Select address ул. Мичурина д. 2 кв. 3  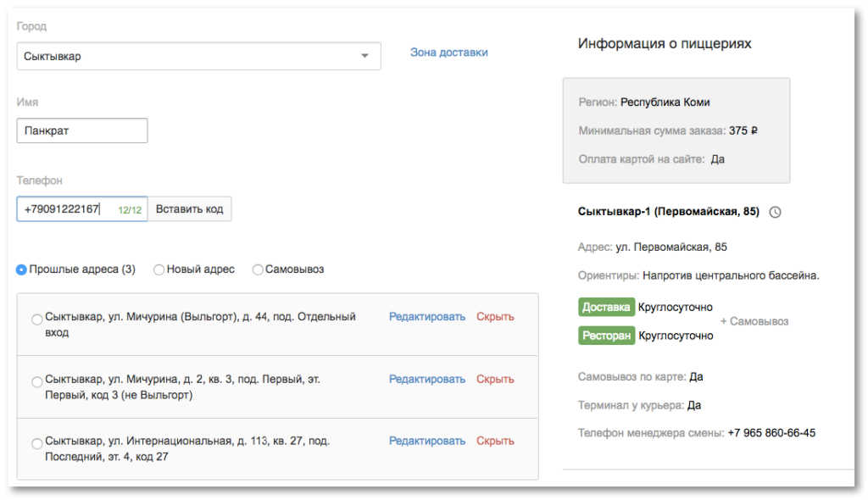[x=36, y=382]
